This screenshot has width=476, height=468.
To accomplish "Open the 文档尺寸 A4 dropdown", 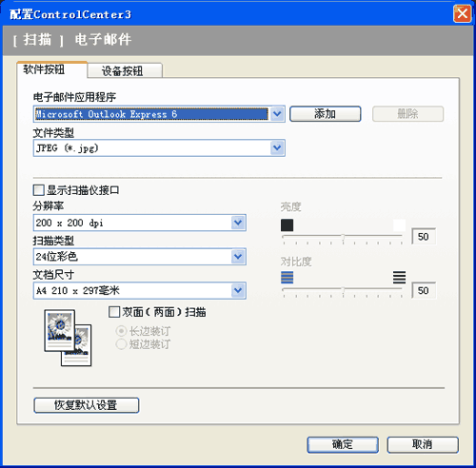I will tap(238, 290).
